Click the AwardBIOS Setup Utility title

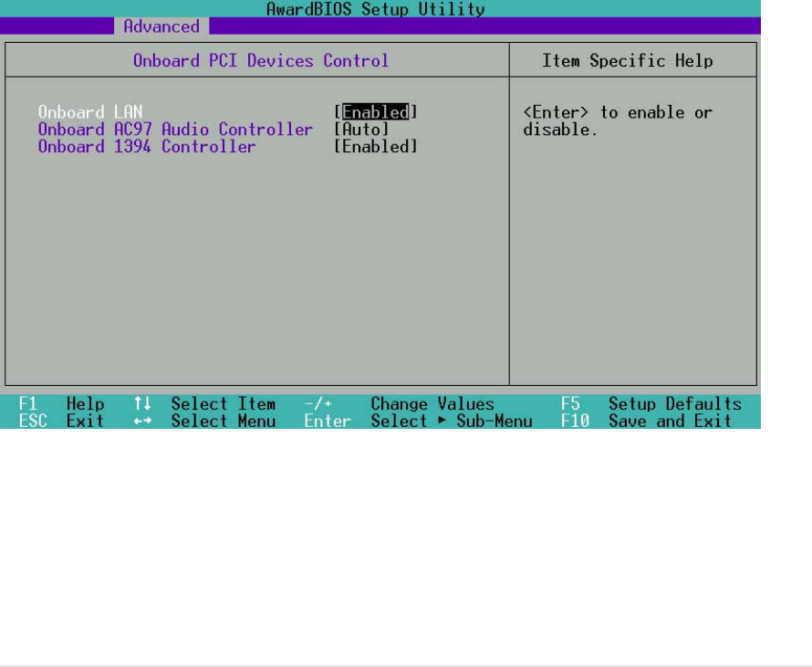pyautogui.click(x=376, y=9)
